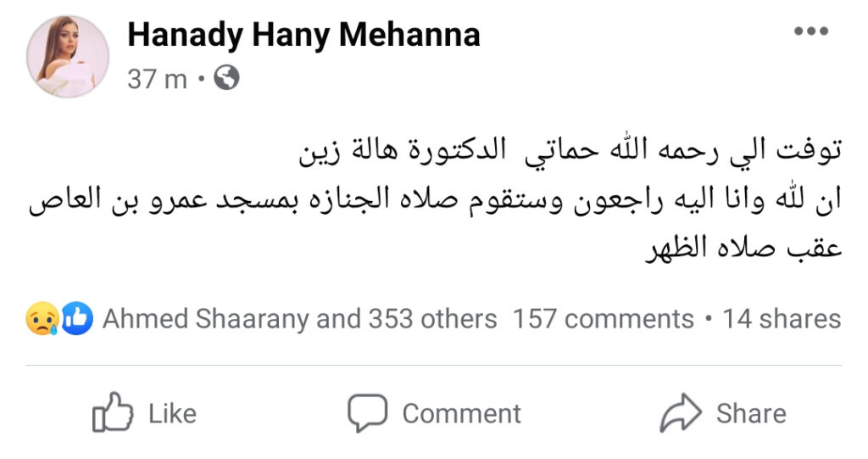Click the blue thumbs-up reaction icon
The width and height of the screenshot is (868, 459).
tap(76, 319)
